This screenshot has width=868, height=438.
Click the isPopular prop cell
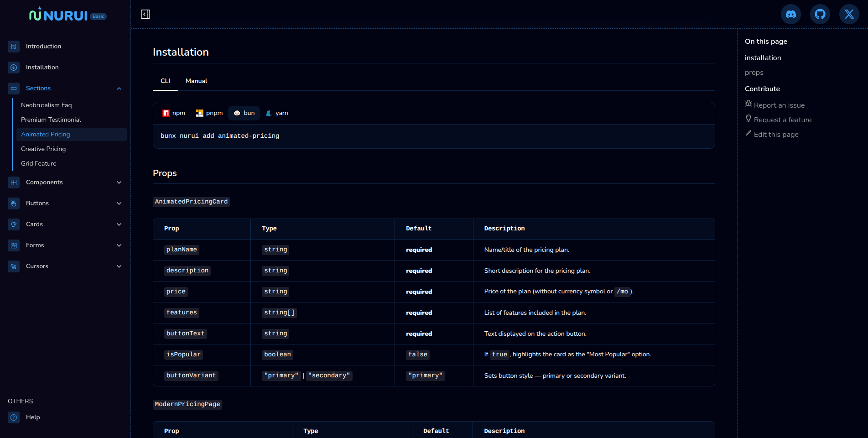pyautogui.click(x=183, y=355)
